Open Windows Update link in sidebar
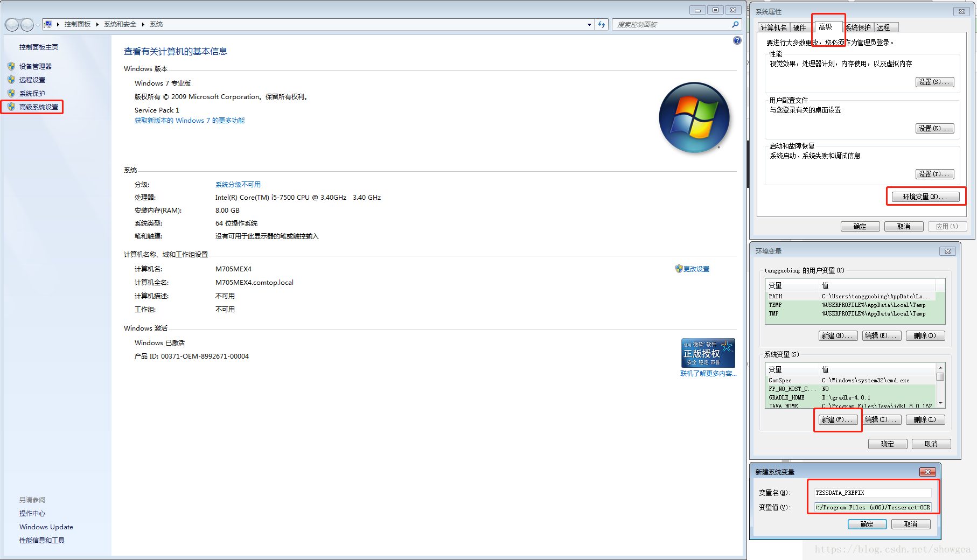This screenshot has height=560, width=977. tap(46, 527)
